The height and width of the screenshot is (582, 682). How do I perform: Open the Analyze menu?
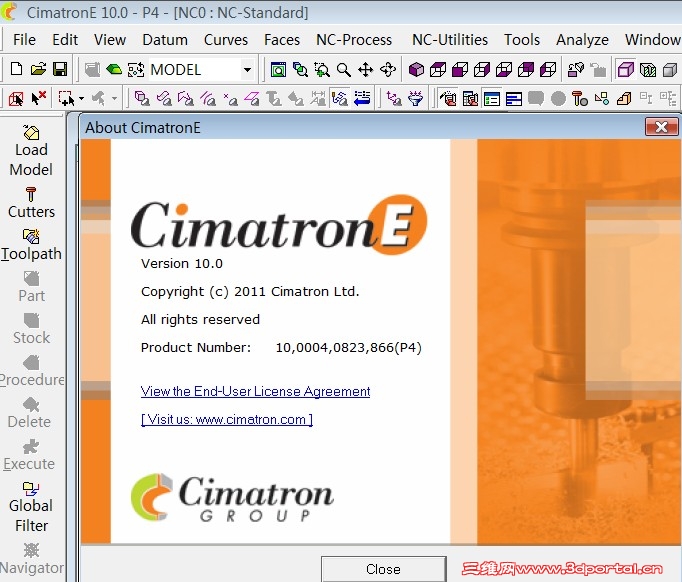pos(582,40)
